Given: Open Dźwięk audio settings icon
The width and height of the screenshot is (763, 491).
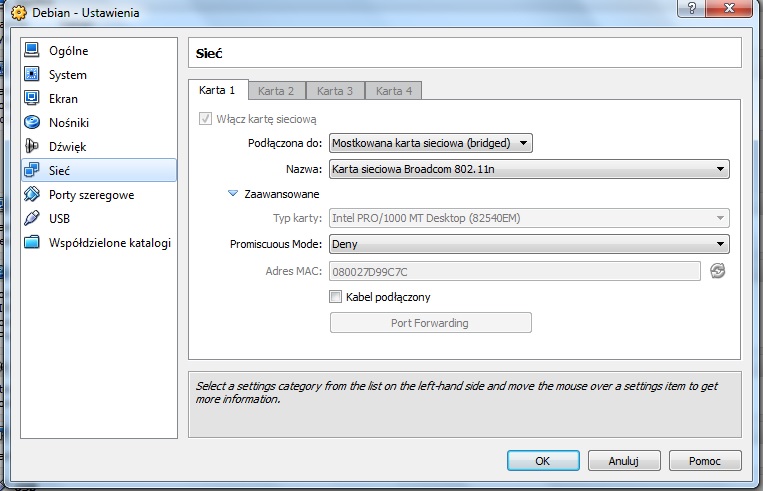Looking at the screenshot, I should pos(32,147).
